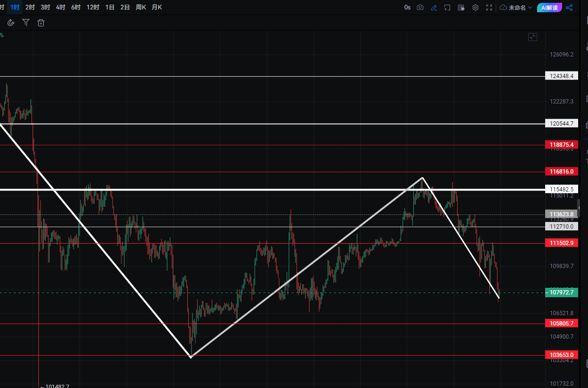This screenshot has height=388, width=588.
Task: Delete drawings with trash icon
Action: click(41, 23)
